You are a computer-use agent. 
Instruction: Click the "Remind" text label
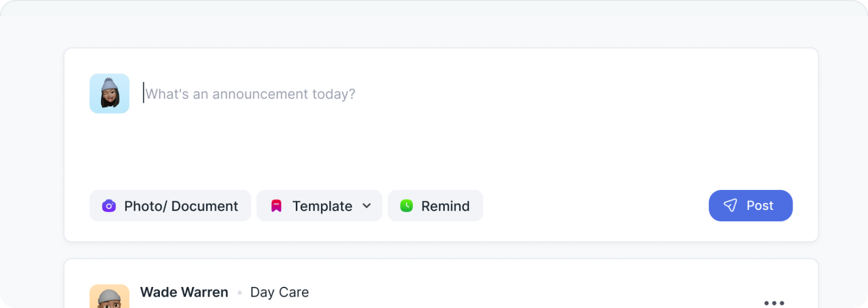click(445, 206)
